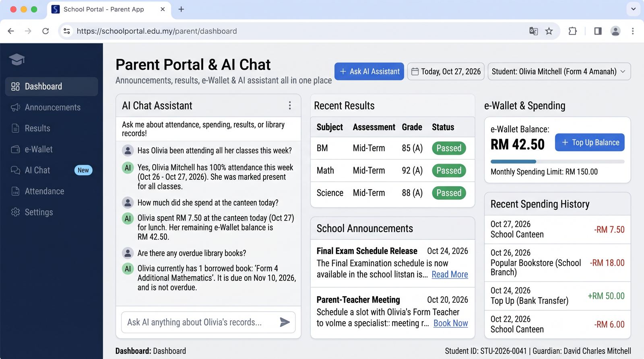The image size is (644, 359).
Task: Click the Passed badge for Science
Action: [449, 193]
